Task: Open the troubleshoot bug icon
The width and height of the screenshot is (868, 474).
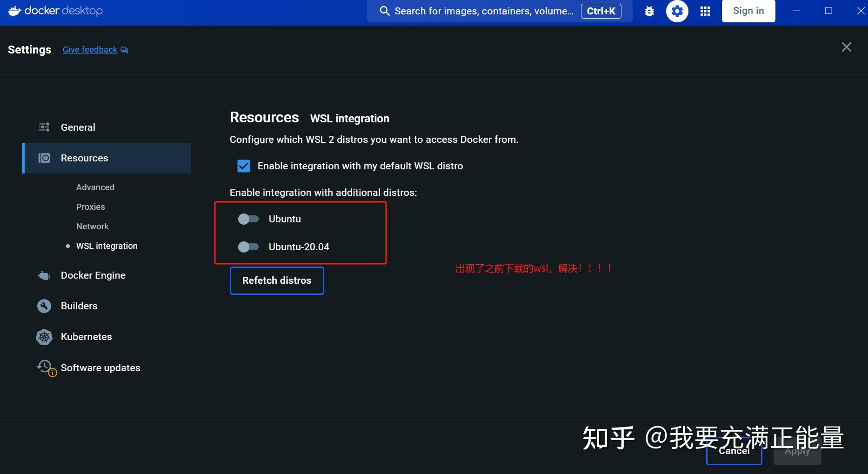Action: click(x=649, y=11)
